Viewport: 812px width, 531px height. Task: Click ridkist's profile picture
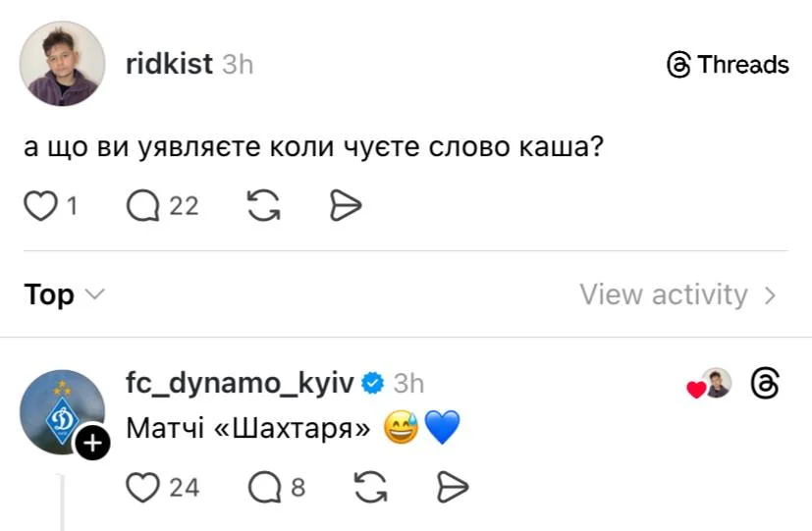tap(62, 64)
